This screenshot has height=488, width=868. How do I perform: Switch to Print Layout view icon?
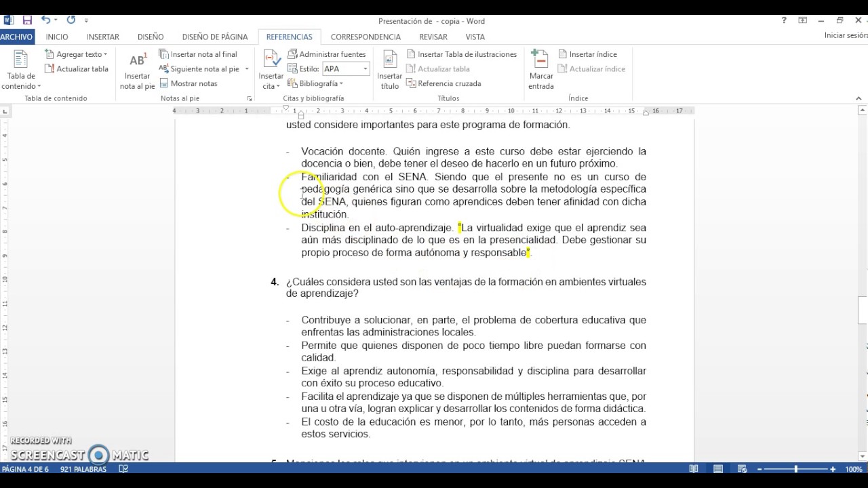click(x=718, y=469)
